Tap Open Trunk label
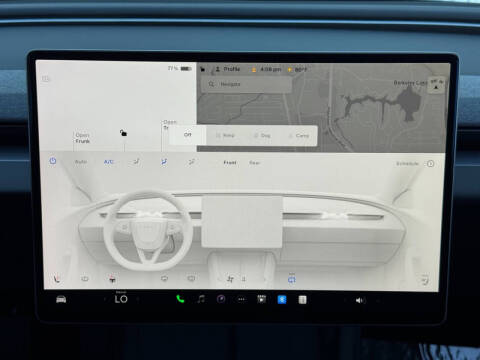480x360 pixels. (169, 124)
